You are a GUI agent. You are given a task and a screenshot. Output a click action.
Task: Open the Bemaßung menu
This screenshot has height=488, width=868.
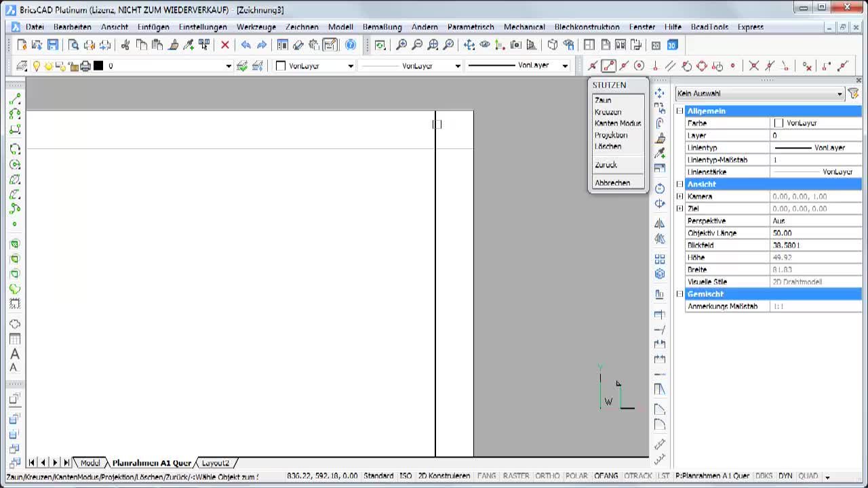(382, 27)
